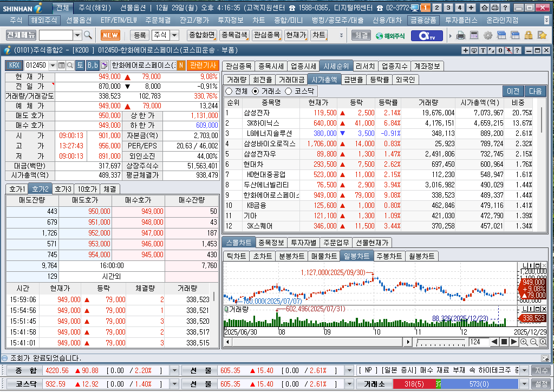Image resolution: width=554 pixels, height=392 pixels.
Task: Click the chart bar count field 124
Action: [479, 342]
